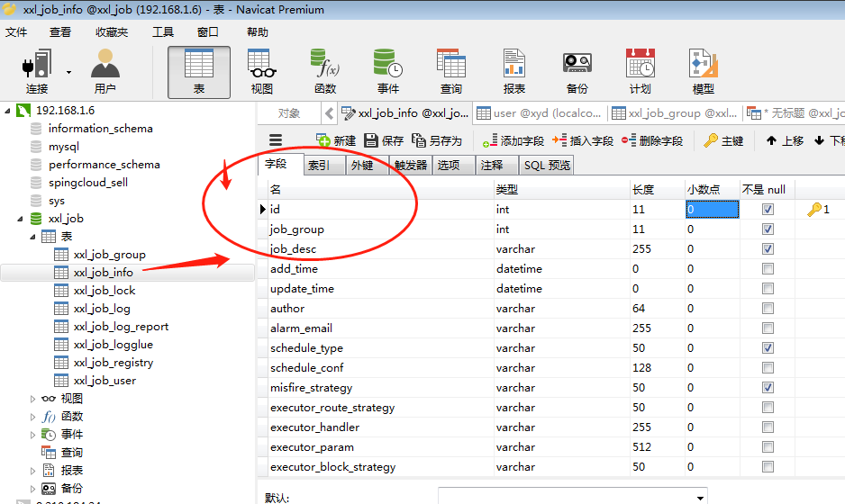The width and height of the screenshot is (845, 504).
Task: Open the xxl_job_group table in tree
Action: point(109,254)
